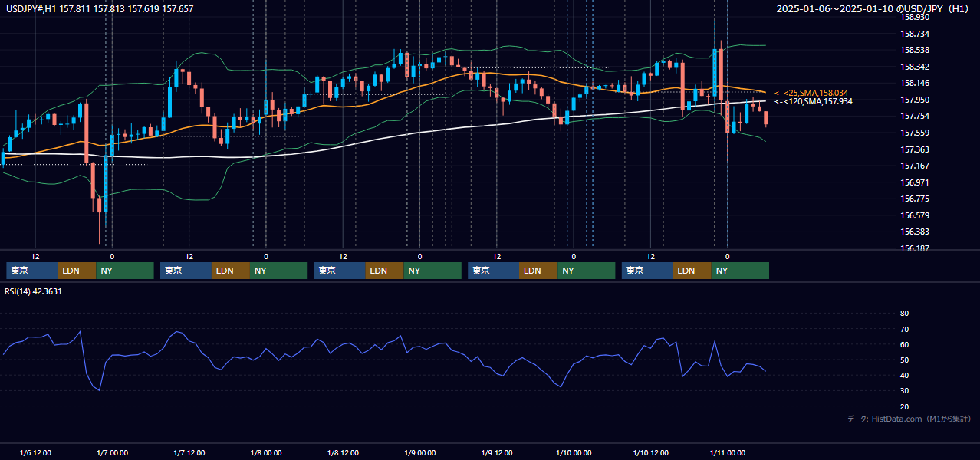Select the 1/6 12:00 date label
980x460 pixels.
(x=35, y=452)
